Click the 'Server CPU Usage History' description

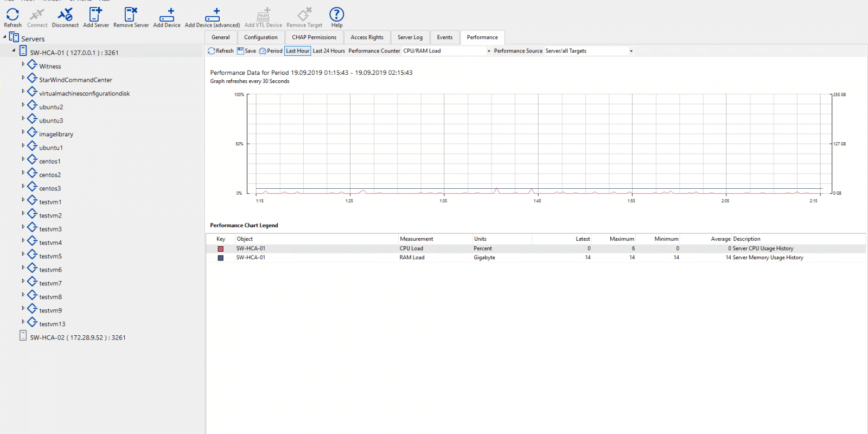(763, 248)
